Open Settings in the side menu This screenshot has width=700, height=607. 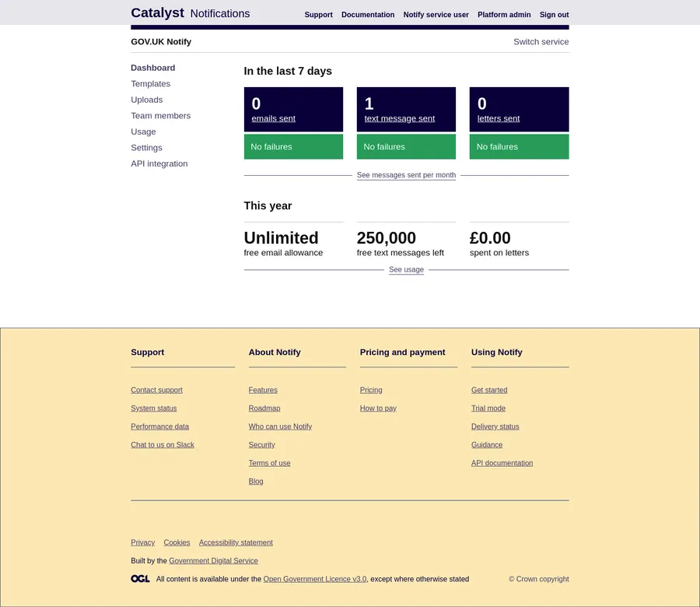(x=146, y=148)
